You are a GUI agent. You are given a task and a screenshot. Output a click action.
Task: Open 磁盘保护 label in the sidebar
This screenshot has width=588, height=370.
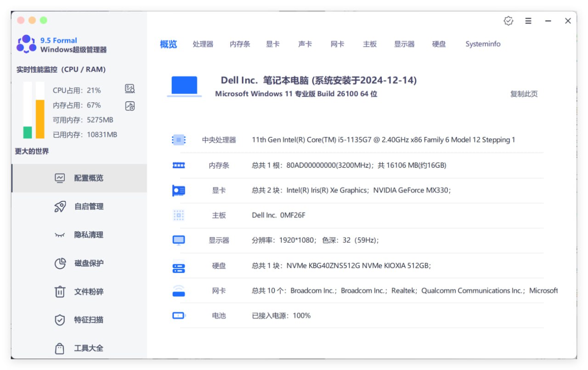[89, 263]
